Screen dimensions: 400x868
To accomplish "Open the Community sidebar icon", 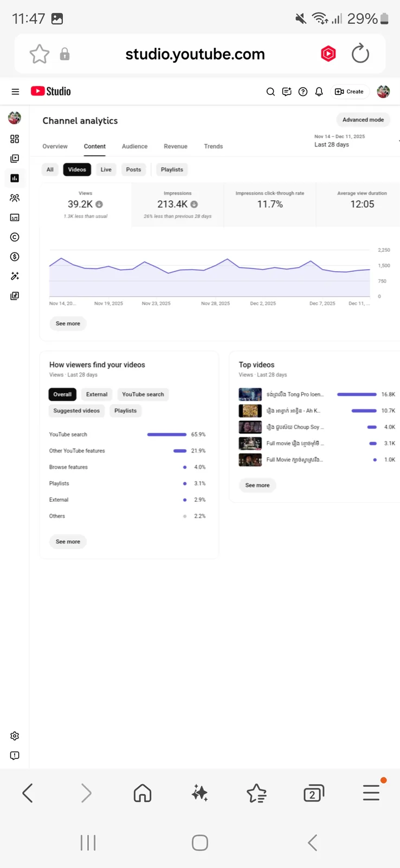I will pos(15,198).
